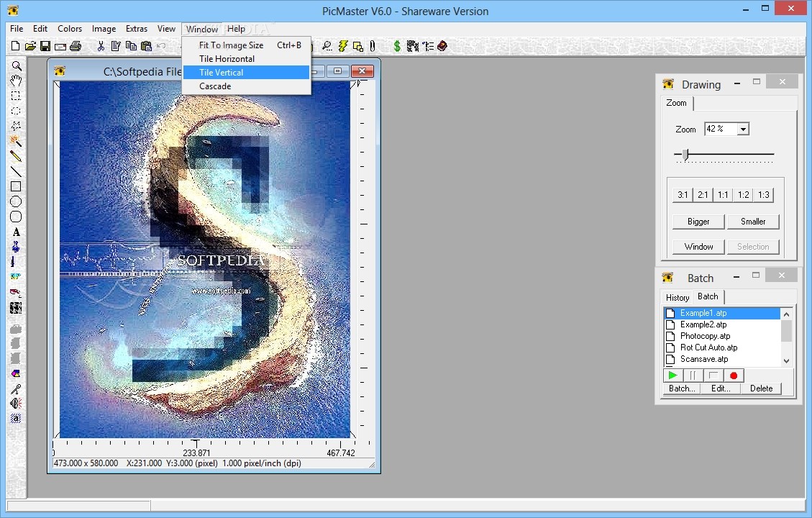Click the batch list scroll down arrow

point(787,360)
